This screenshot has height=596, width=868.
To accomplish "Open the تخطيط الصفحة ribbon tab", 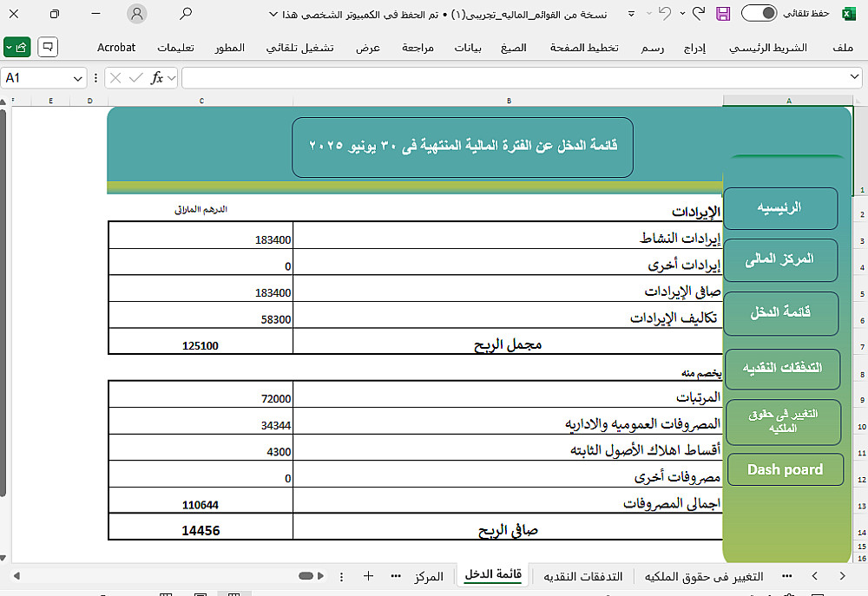I will [x=584, y=48].
